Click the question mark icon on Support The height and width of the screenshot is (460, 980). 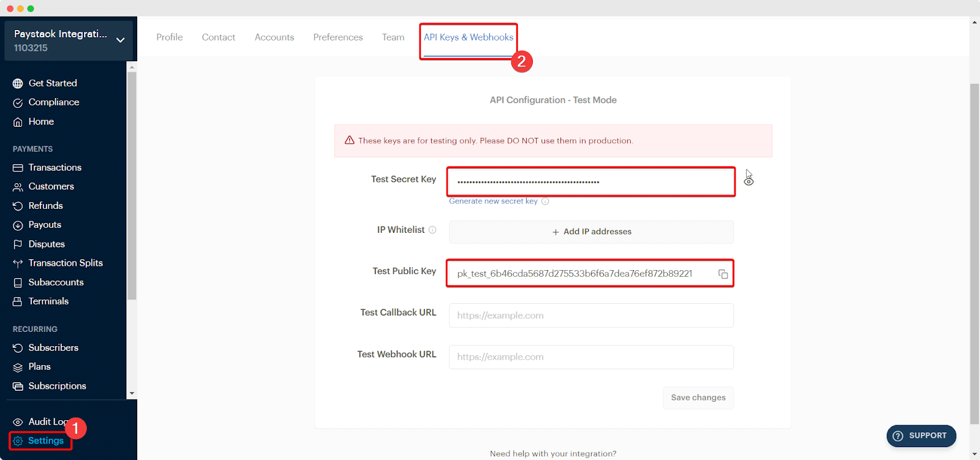point(898,436)
